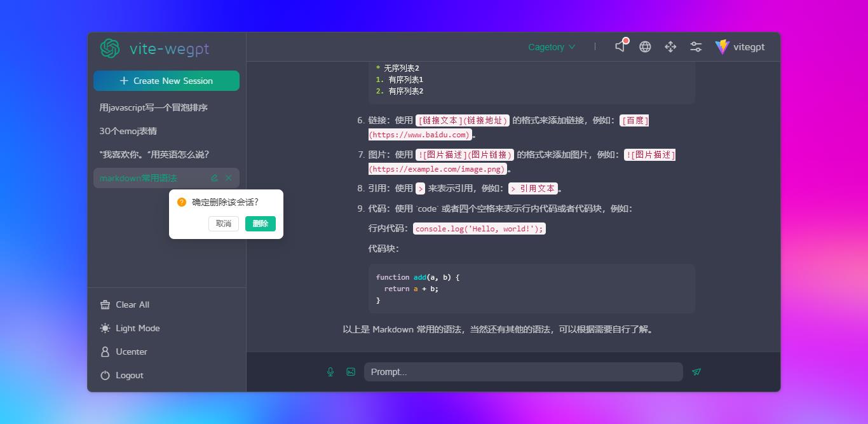
Task: Click the Prompt input field
Action: click(x=524, y=372)
